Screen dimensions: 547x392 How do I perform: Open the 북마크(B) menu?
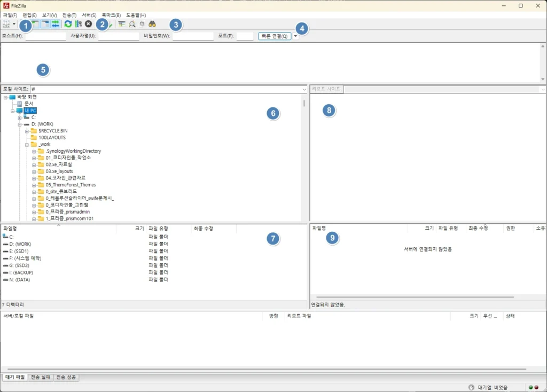(x=111, y=15)
